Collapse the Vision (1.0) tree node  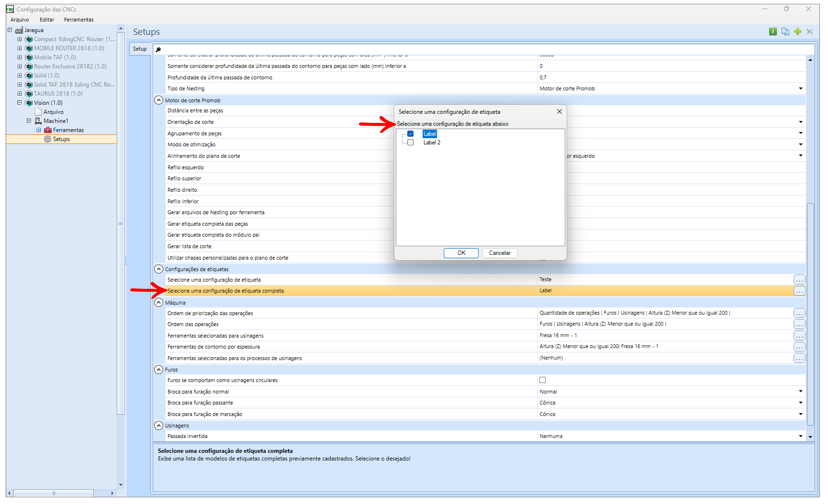20,102
